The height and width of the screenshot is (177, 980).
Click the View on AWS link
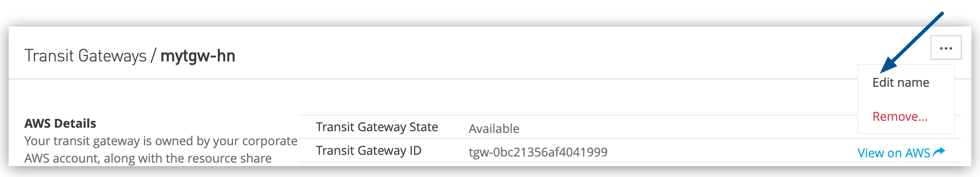(x=893, y=153)
